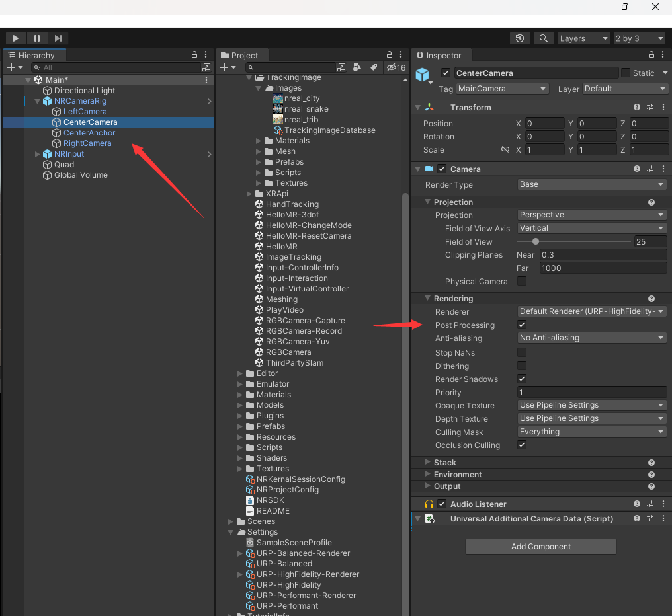Adjust the Field of View slider
This screenshot has height=616, width=672.
click(x=536, y=241)
